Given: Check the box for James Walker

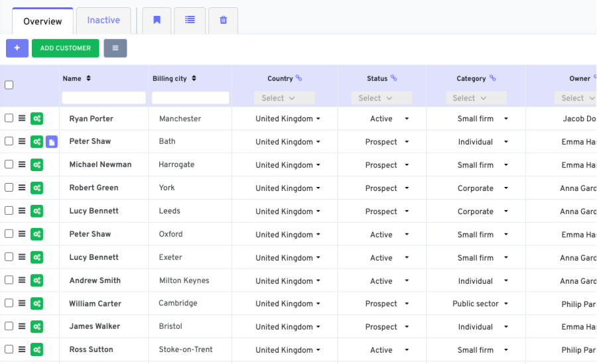Looking at the screenshot, I should pos(9,326).
